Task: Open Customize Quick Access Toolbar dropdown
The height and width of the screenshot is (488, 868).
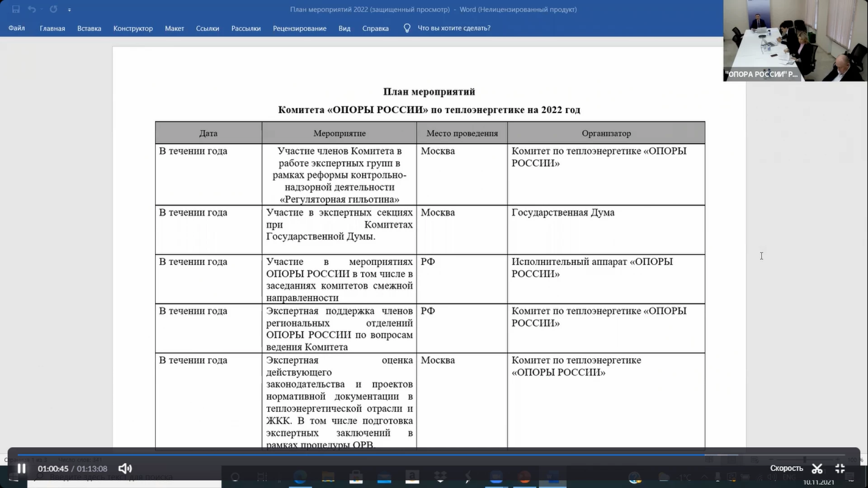Action: coord(69,9)
